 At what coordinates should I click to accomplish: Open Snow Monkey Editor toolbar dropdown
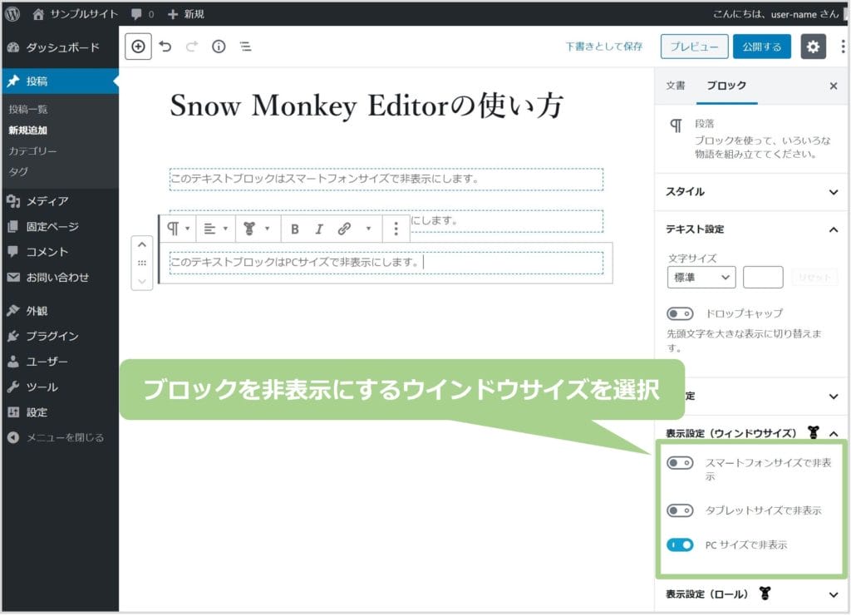(x=256, y=229)
